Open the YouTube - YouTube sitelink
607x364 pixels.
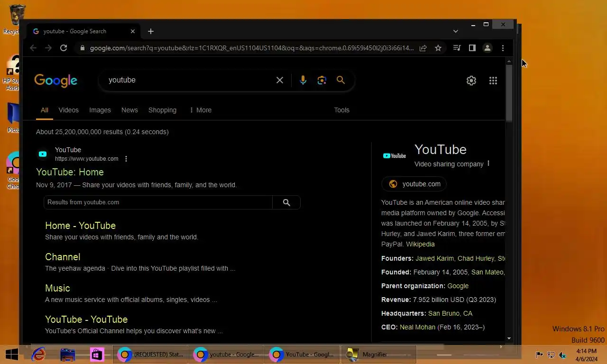click(86, 319)
